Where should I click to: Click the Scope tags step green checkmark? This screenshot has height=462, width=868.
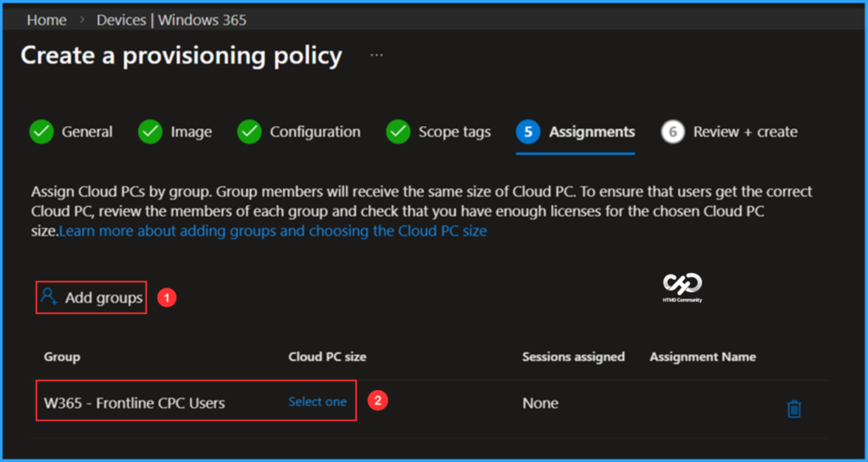pyautogui.click(x=398, y=132)
